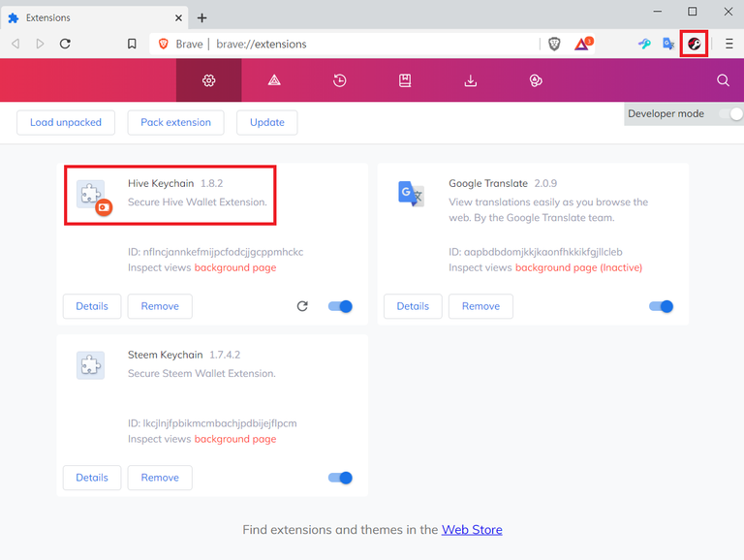Click the Brave Rewards triangle icon
Viewport: 744px width, 560px height.
click(583, 44)
